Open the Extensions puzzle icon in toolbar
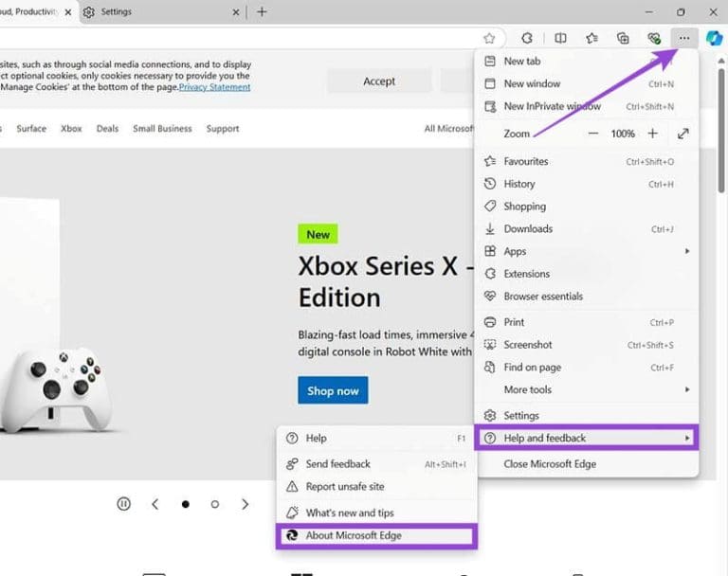This screenshot has width=728, height=576. 527,38
